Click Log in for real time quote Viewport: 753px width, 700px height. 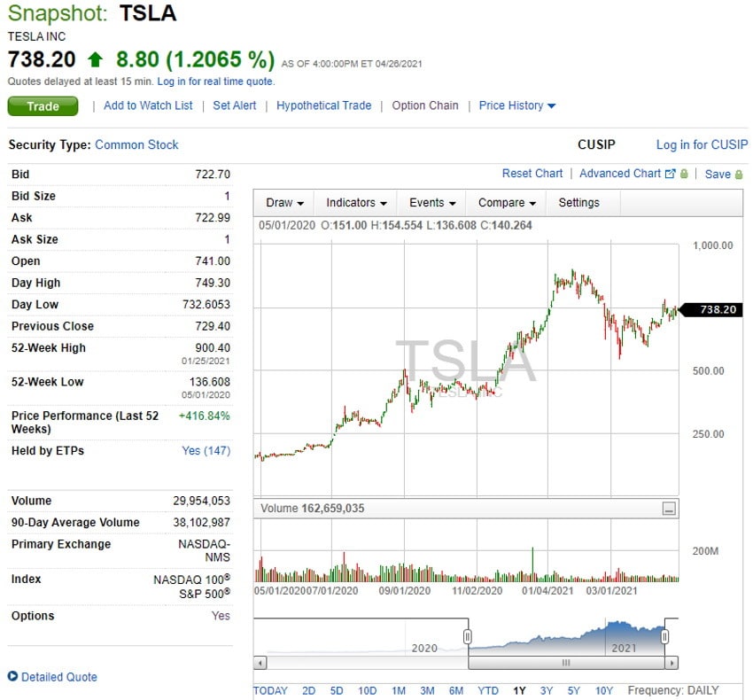coord(216,82)
